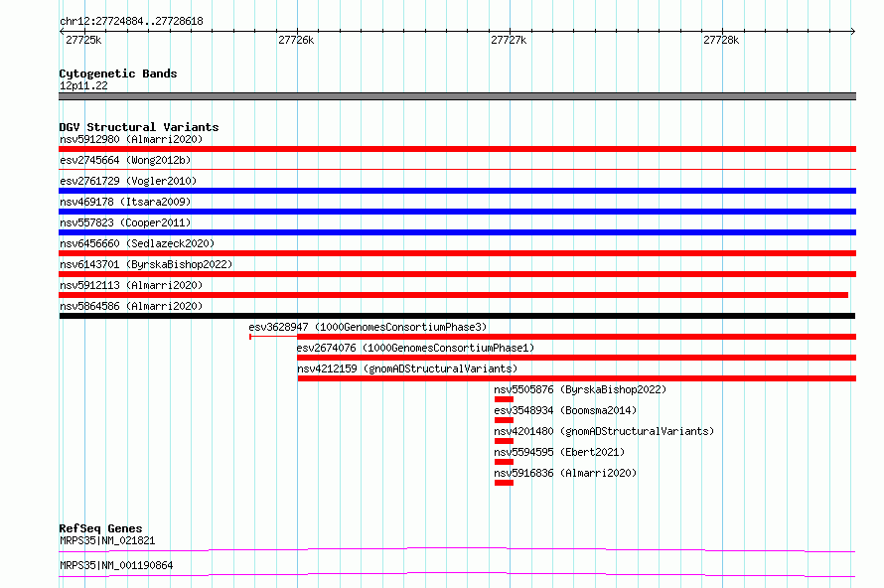
Task: Select the black bar of nsv5864586
Action: 457,316
